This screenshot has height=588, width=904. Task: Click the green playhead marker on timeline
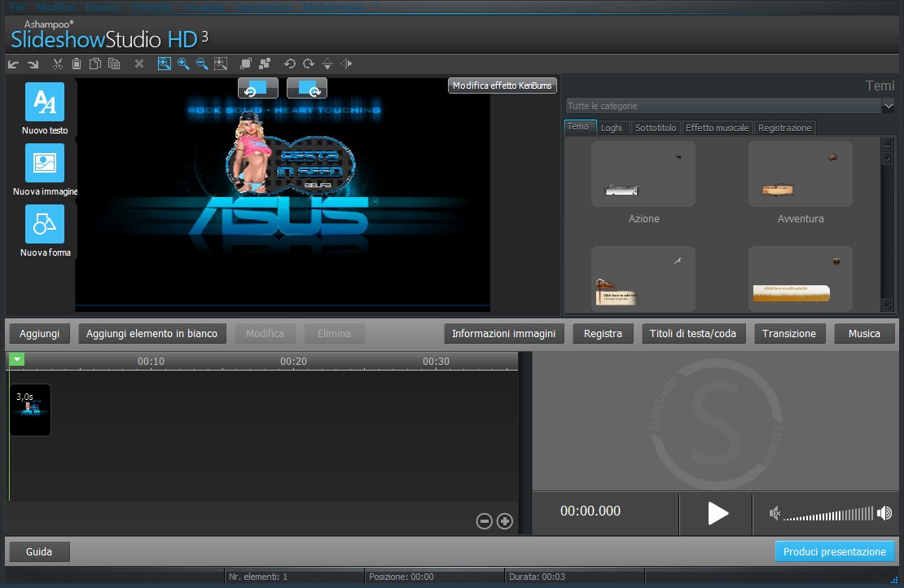point(17,360)
